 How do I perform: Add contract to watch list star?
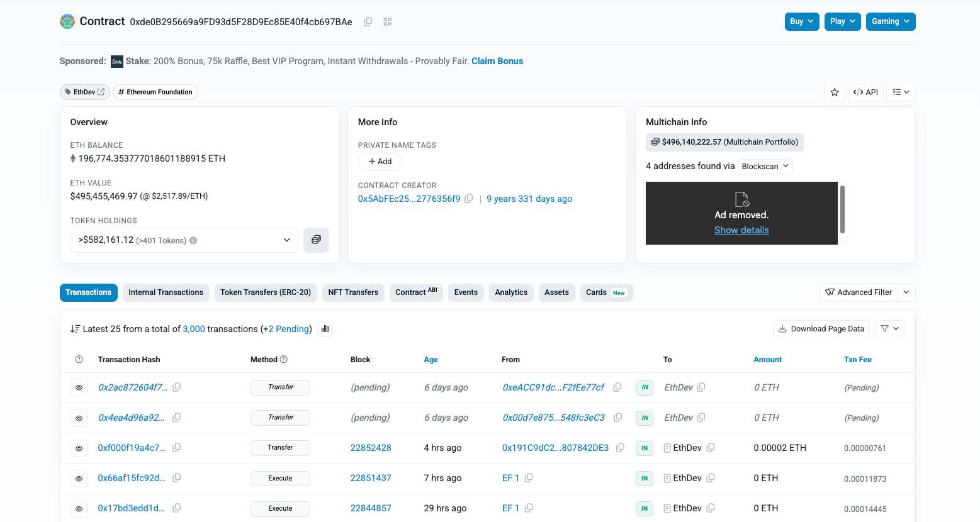pyautogui.click(x=835, y=92)
